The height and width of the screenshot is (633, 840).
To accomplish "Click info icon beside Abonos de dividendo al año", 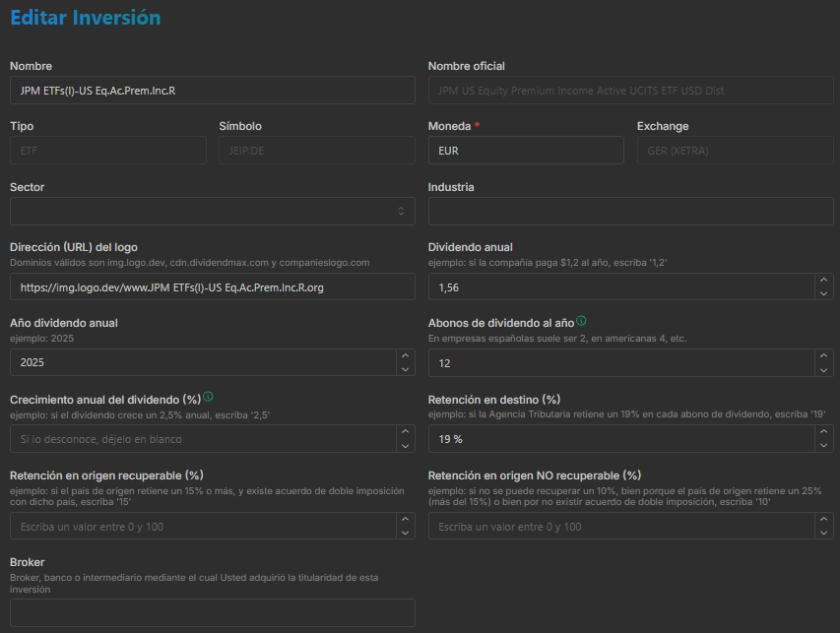I will (x=581, y=321).
